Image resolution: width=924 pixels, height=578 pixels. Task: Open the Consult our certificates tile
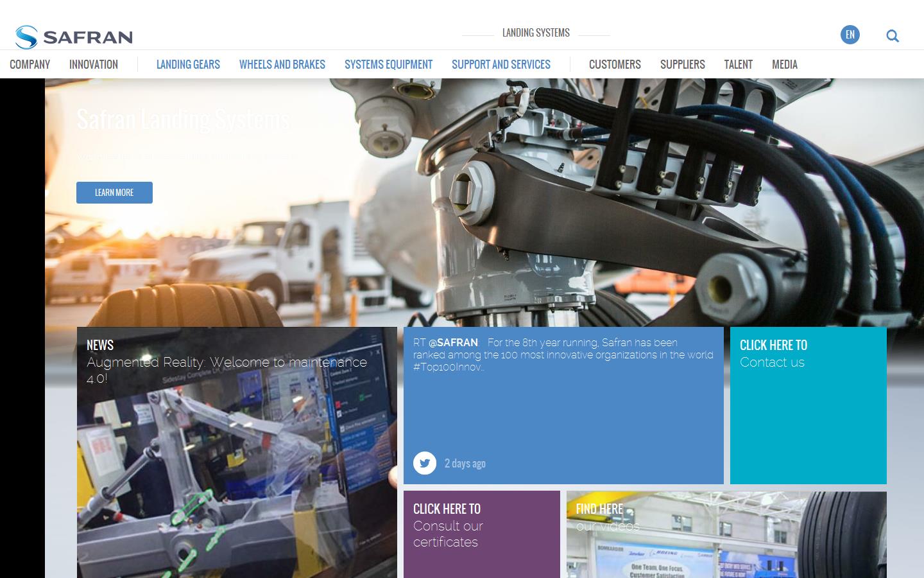pyautogui.click(x=481, y=534)
